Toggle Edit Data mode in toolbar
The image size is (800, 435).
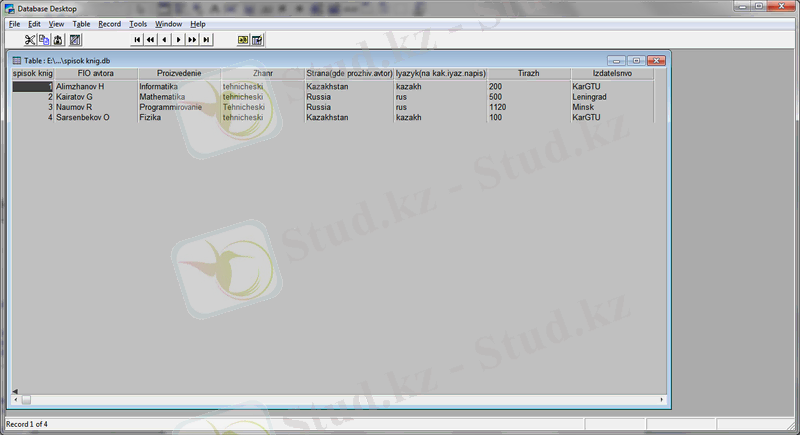[x=257, y=40]
